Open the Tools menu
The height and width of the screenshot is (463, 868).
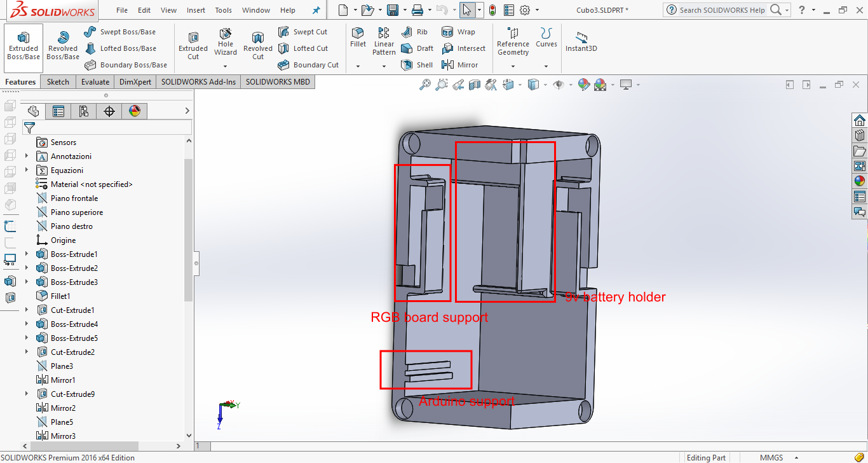pos(224,10)
